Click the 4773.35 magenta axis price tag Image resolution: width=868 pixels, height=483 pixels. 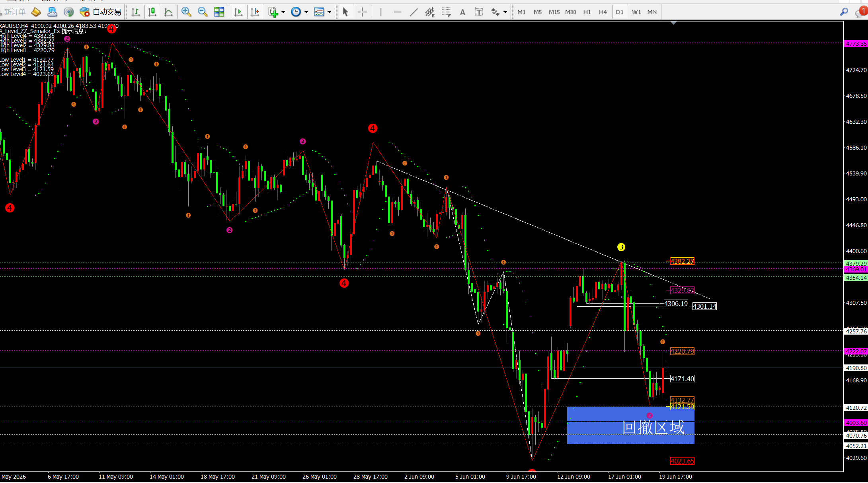(856, 44)
